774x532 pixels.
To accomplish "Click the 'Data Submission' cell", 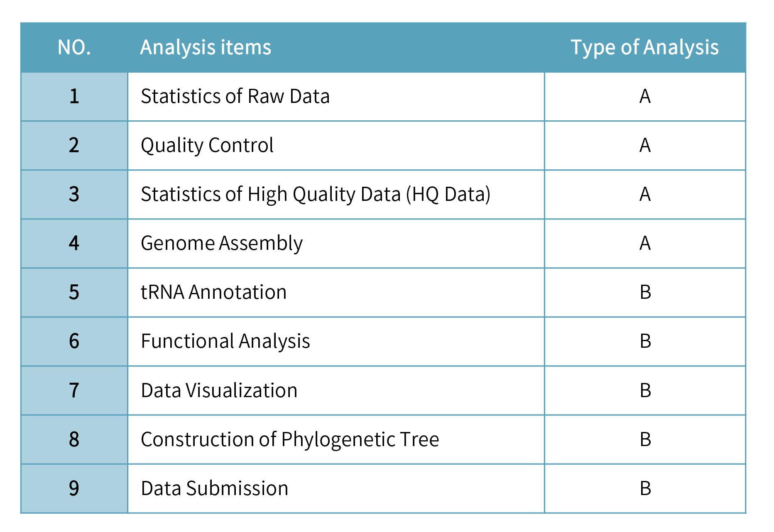I will pyautogui.click(x=214, y=488).
